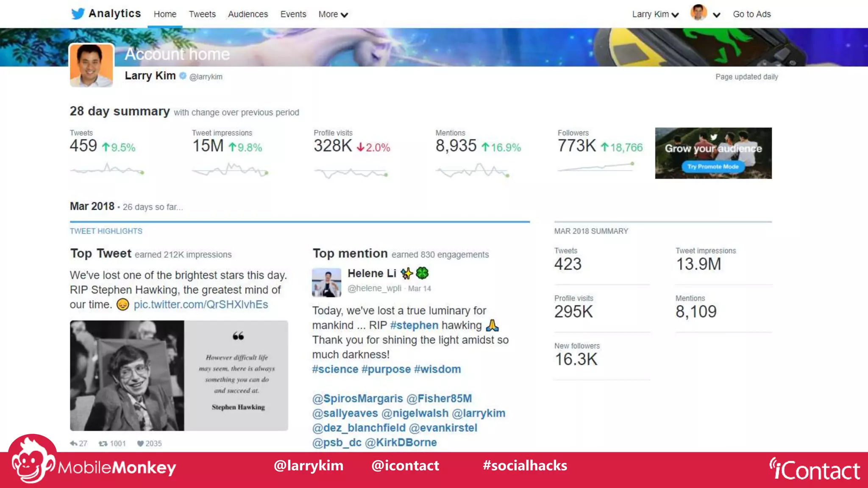This screenshot has height=488, width=868.
Task: Open the @Fisher85M mention
Action: [439, 399]
